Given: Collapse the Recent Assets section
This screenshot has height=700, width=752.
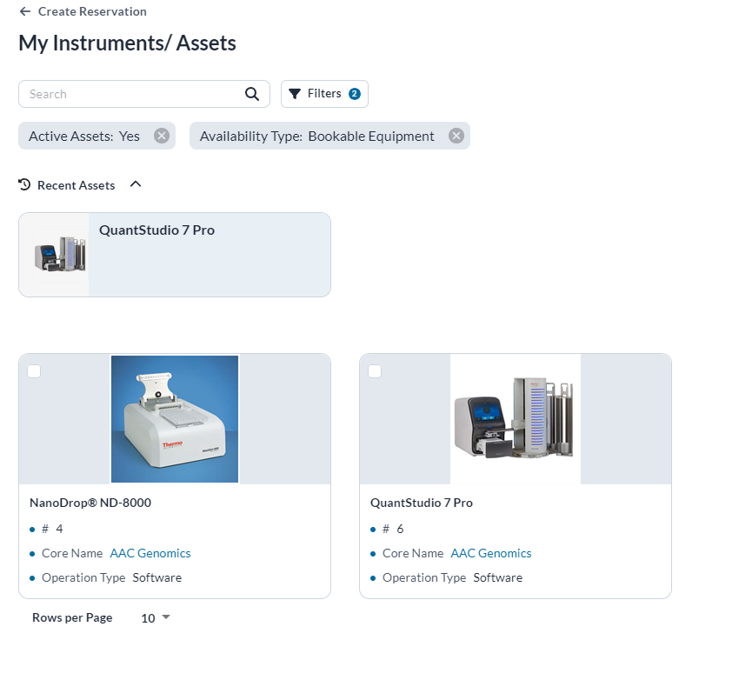Looking at the screenshot, I should (x=136, y=184).
